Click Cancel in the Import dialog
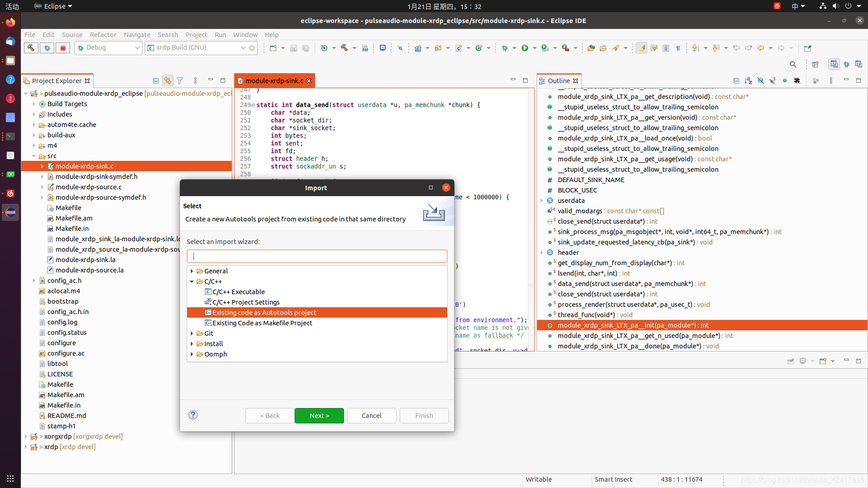 coord(371,416)
